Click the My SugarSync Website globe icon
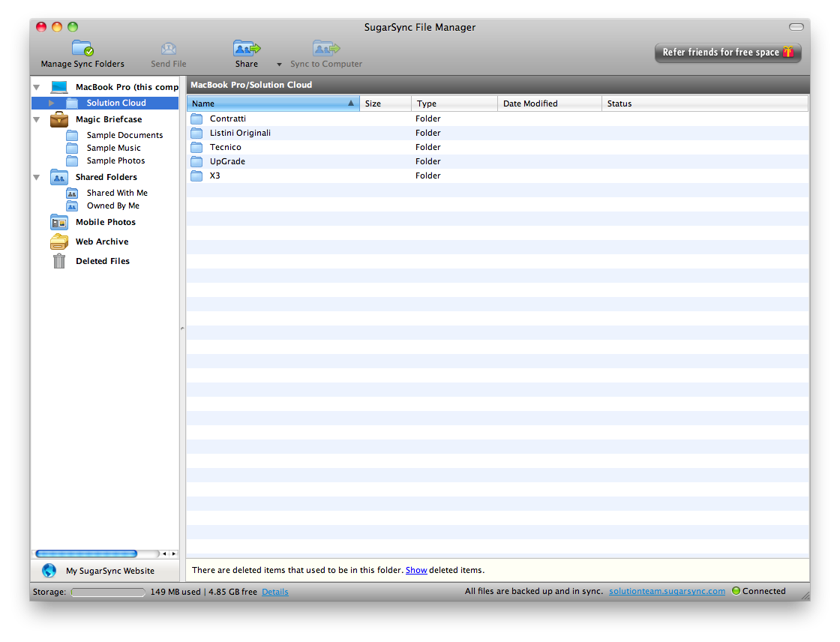Viewport: 840px width, 642px height. 49,571
